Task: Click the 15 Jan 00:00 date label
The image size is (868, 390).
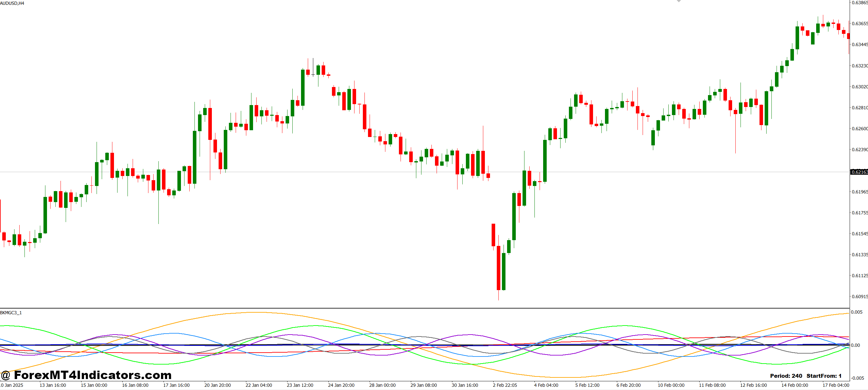Action: click(x=94, y=385)
